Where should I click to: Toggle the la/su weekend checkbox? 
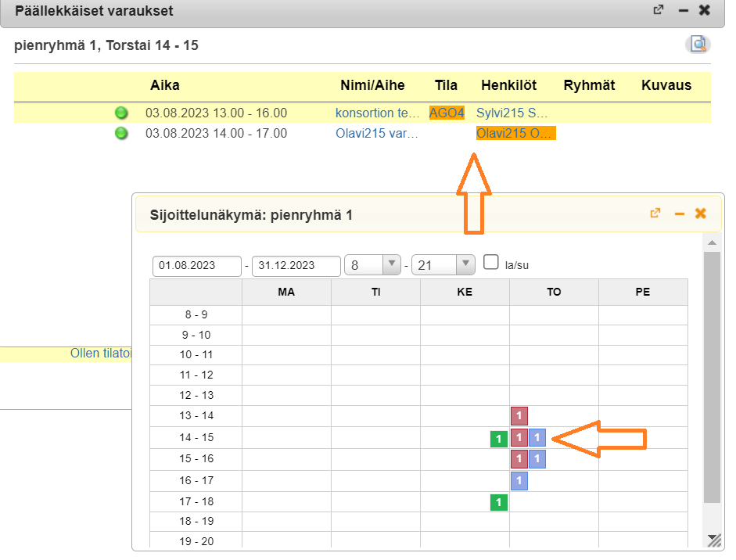tap(491, 263)
